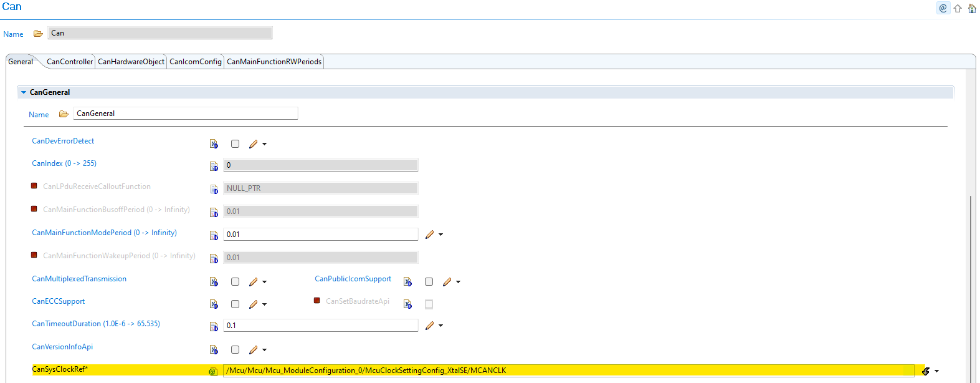The height and width of the screenshot is (383, 980).
Task: Open dropdown arrow at end of CanSysClockRef row
Action: (x=936, y=371)
